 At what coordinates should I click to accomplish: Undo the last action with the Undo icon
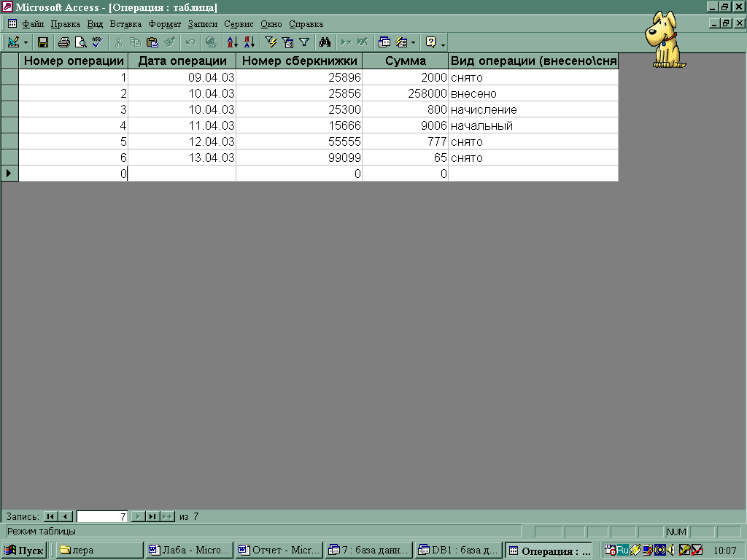pyautogui.click(x=190, y=42)
